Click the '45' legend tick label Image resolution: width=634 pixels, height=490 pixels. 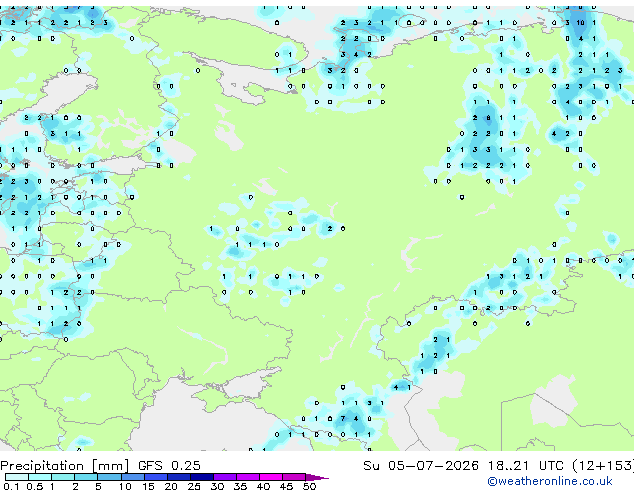[286, 486]
